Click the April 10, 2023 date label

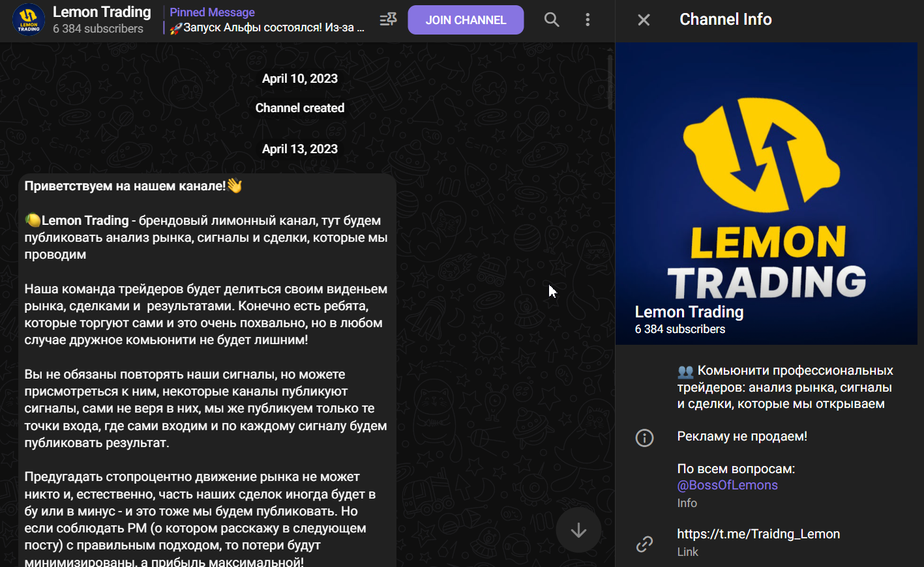pos(300,78)
